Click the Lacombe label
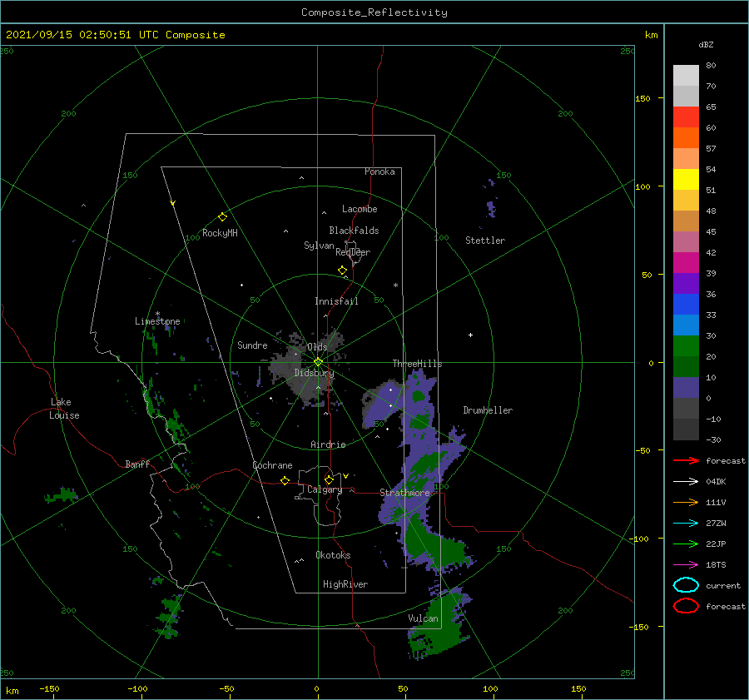 (x=360, y=209)
